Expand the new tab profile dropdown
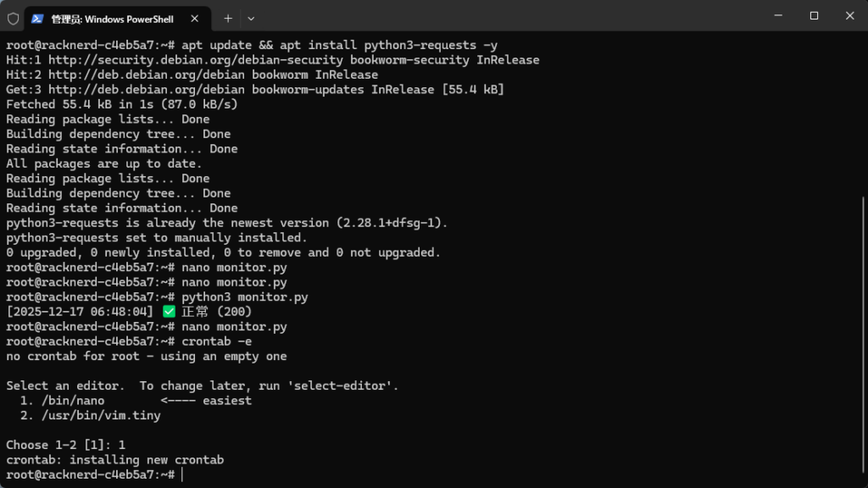Image resolution: width=868 pixels, height=488 pixels. pos(251,18)
